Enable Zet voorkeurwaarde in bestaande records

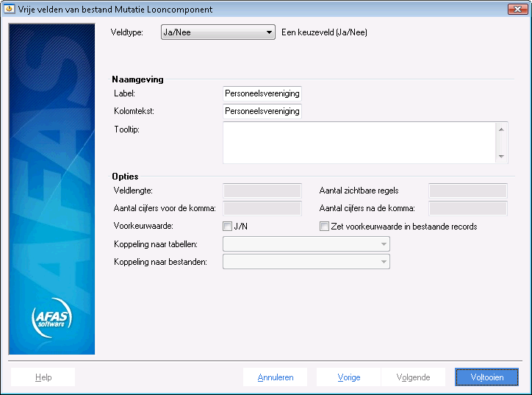[324, 227]
